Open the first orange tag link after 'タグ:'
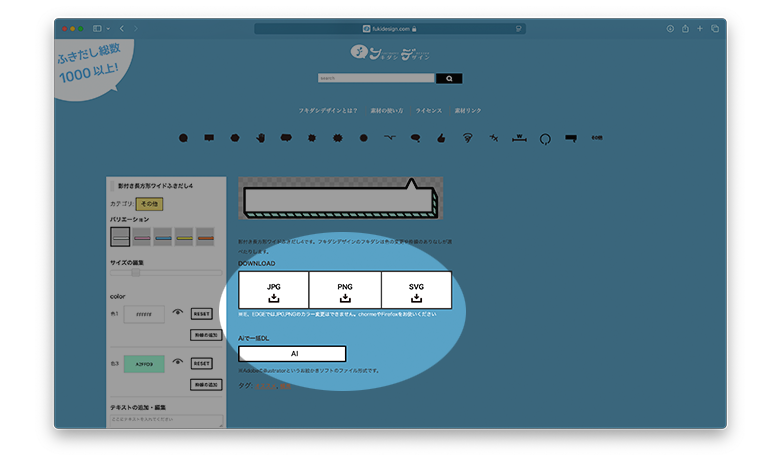The width and height of the screenshot is (780, 455). point(265,386)
